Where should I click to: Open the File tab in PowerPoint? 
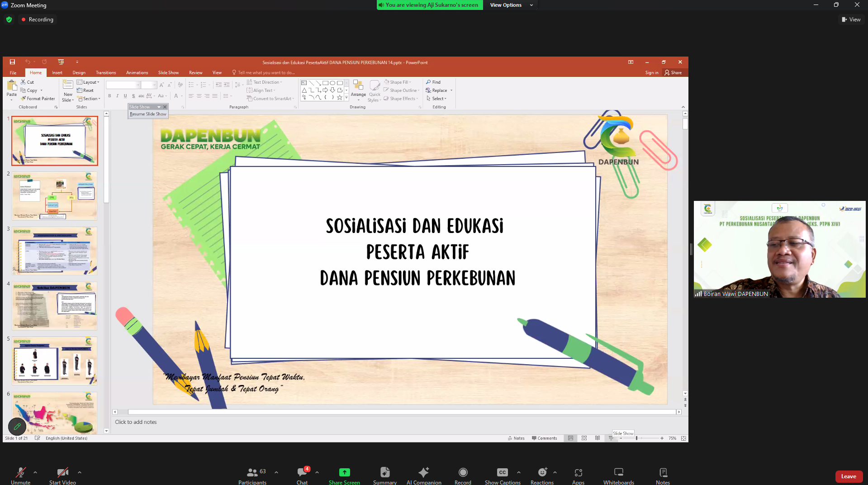(x=13, y=72)
